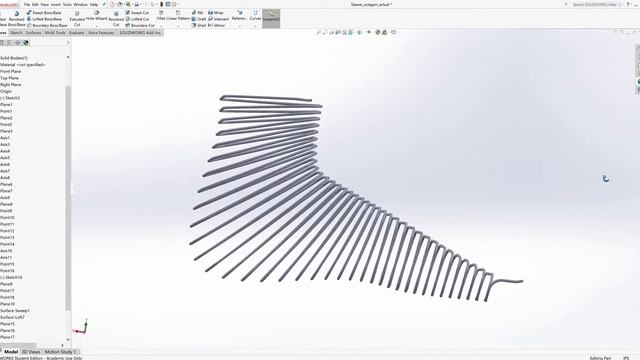Switch to the Motion Study 1 tab
This screenshot has width=640, height=360.
click(60, 351)
